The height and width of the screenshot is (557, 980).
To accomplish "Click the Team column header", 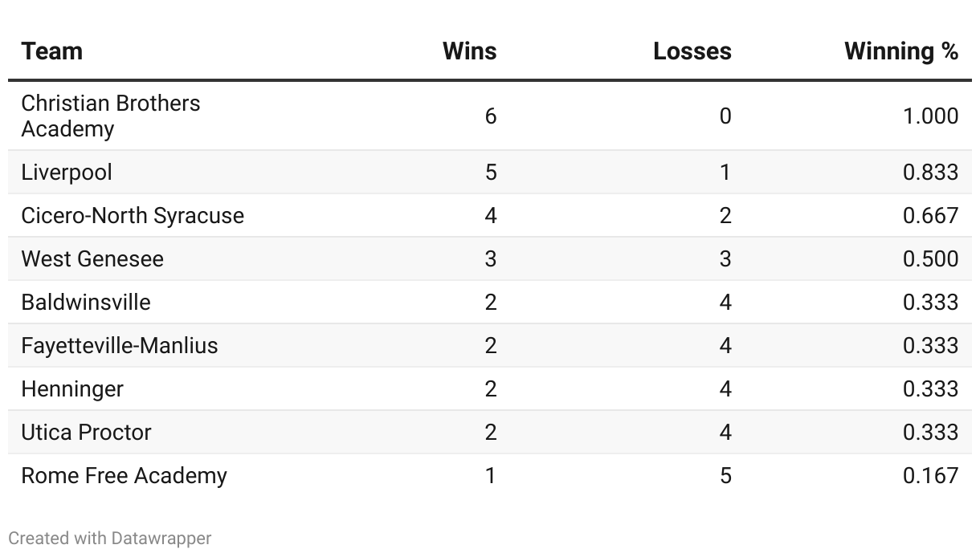I will coord(52,51).
